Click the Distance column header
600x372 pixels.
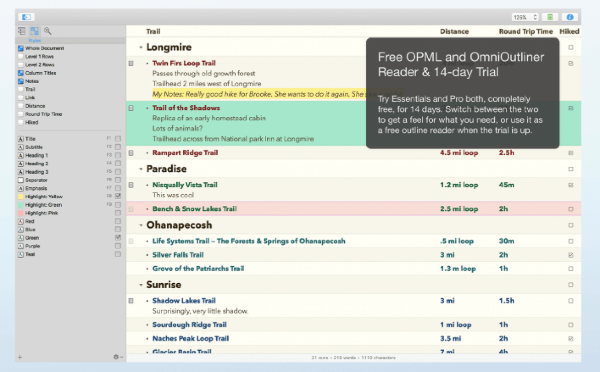pyautogui.click(x=454, y=31)
